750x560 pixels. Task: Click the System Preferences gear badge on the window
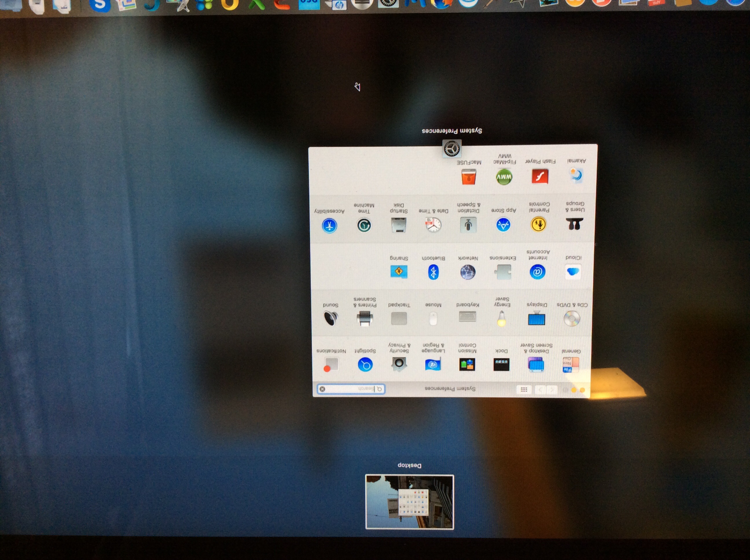(452, 148)
